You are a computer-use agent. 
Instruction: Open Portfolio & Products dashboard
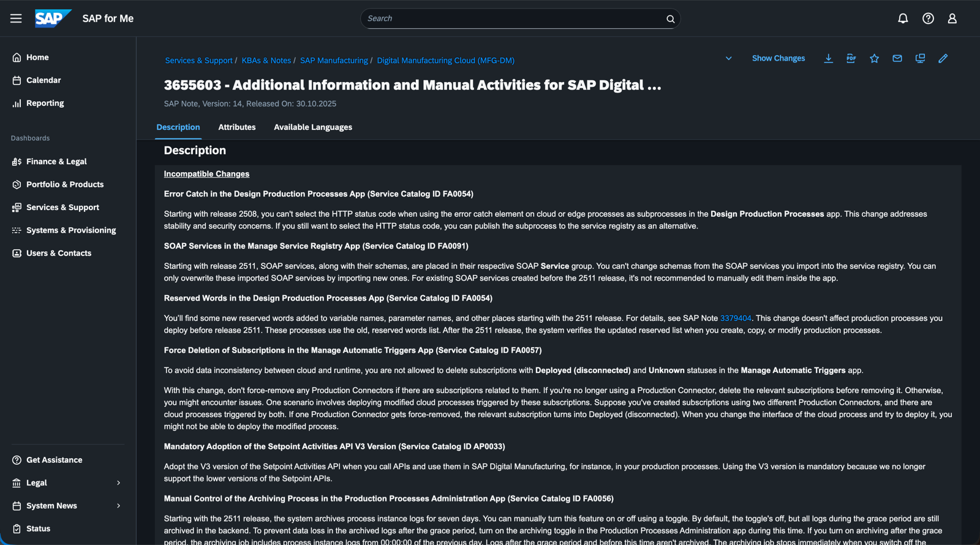(65, 184)
